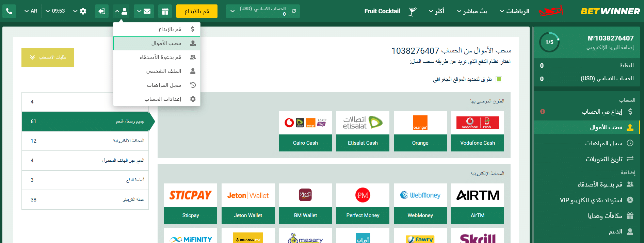Open سحب الأموال in sidebar
Image resolution: width=644 pixels, height=243 pixels.
pos(587,127)
